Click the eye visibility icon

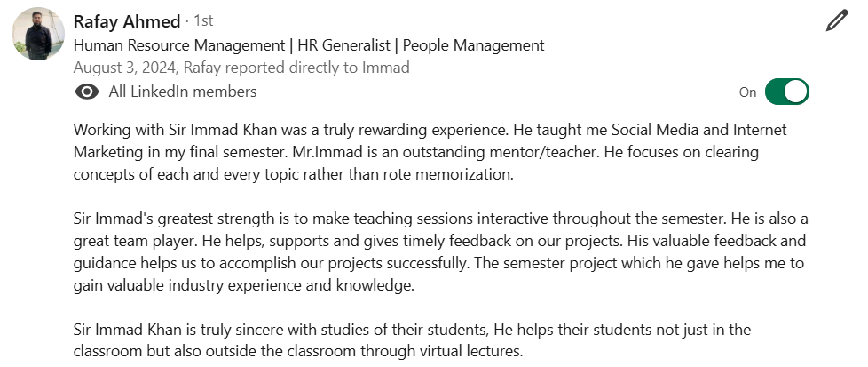tap(87, 92)
